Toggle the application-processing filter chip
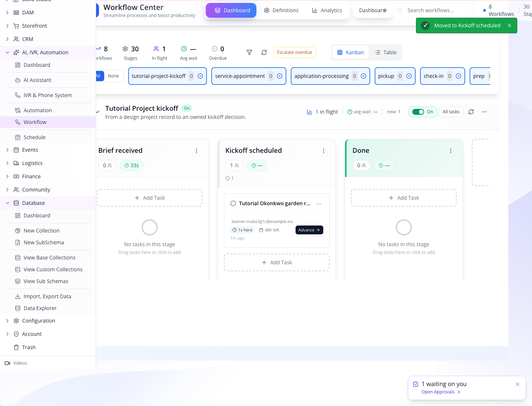The image size is (532, 406). pyautogui.click(x=330, y=76)
